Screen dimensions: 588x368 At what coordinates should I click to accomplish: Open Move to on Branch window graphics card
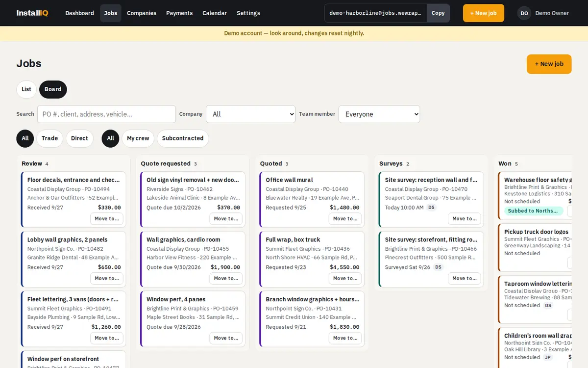(x=345, y=338)
